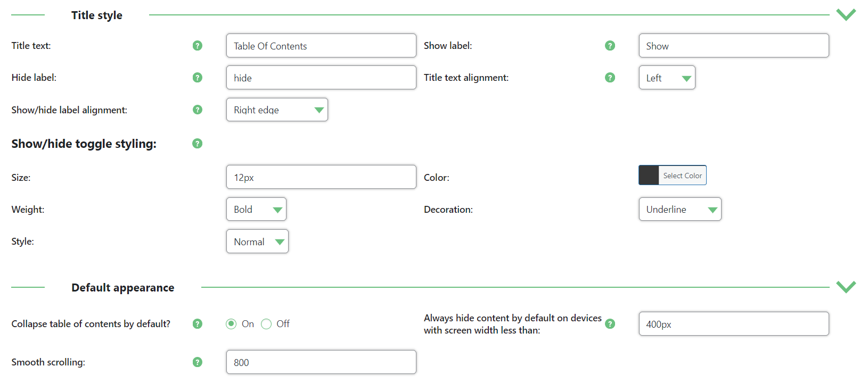Viewport: 868px width, 383px height.
Task: Click help icon for Title text alignment
Action: 610,78
